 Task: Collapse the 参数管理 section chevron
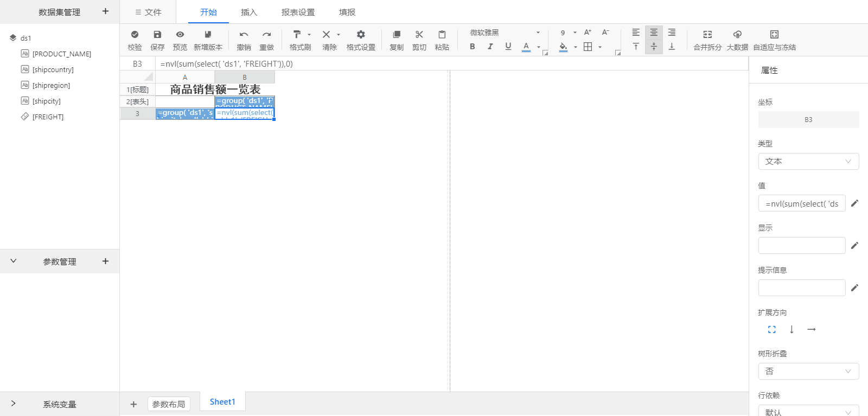coord(14,261)
